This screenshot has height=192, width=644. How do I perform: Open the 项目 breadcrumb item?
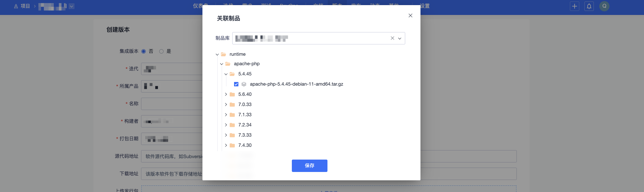[x=25, y=6]
